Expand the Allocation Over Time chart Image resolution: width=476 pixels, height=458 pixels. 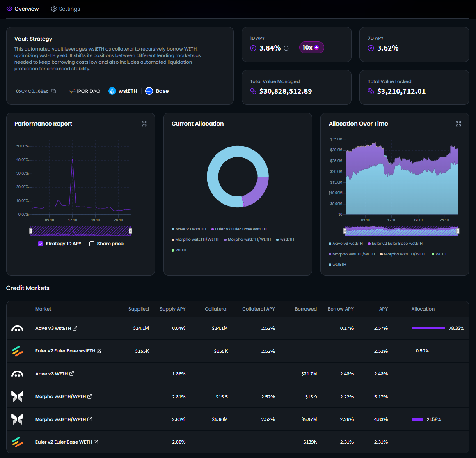458,124
